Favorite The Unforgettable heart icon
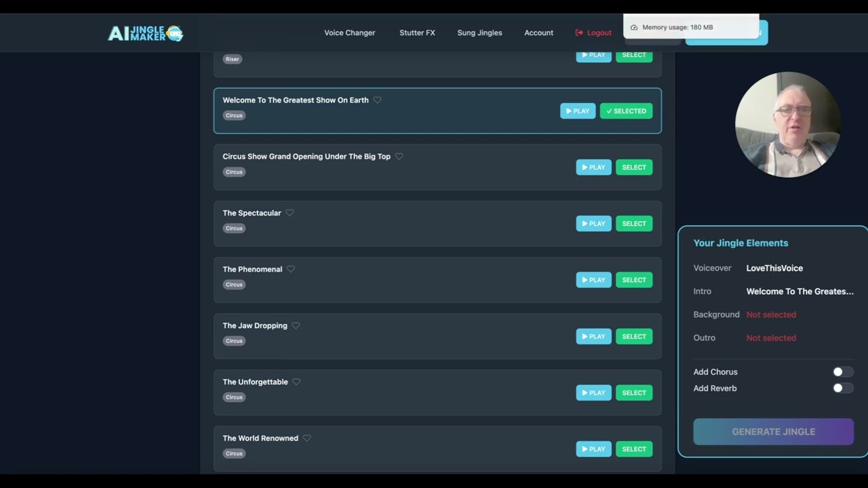This screenshot has height=488, width=868. pyautogui.click(x=296, y=382)
